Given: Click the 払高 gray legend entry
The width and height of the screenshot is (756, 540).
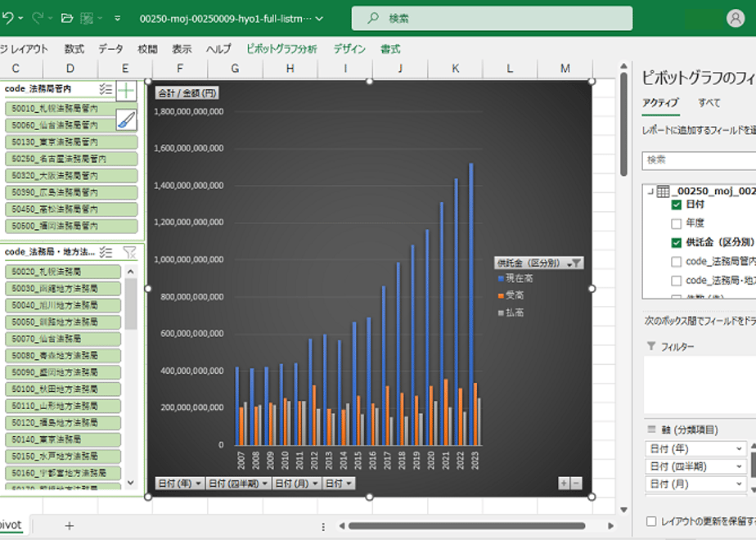Looking at the screenshot, I should (511, 313).
